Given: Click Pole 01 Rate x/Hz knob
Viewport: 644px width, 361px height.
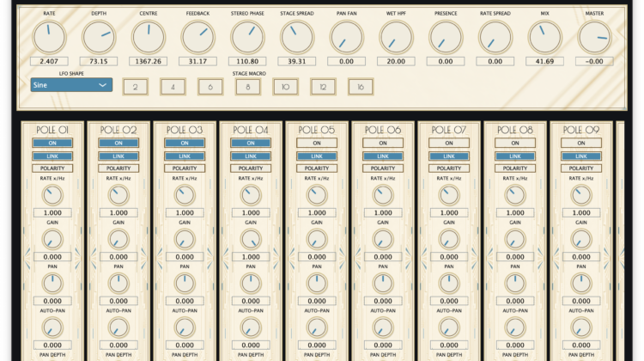Looking at the screenshot, I should tap(52, 195).
